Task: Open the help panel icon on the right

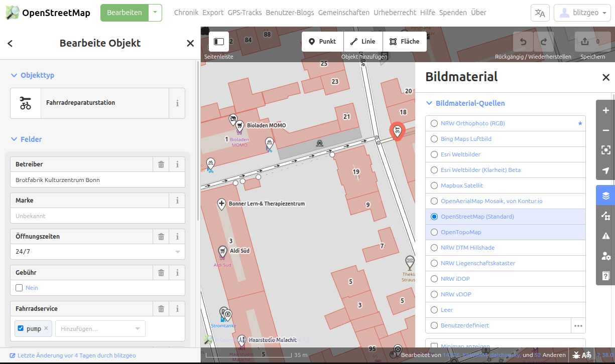Action: (605, 275)
